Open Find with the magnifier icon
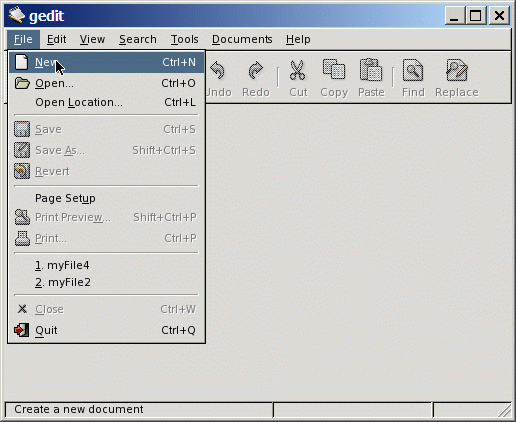The width and height of the screenshot is (516, 422). (x=413, y=70)
